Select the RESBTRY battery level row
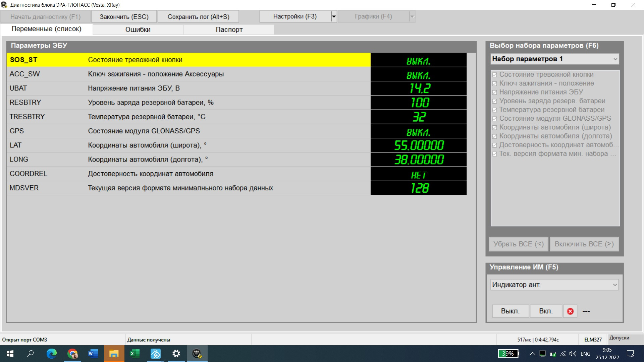The height and width of the screenshot is (362, 644). coord(236,103)
